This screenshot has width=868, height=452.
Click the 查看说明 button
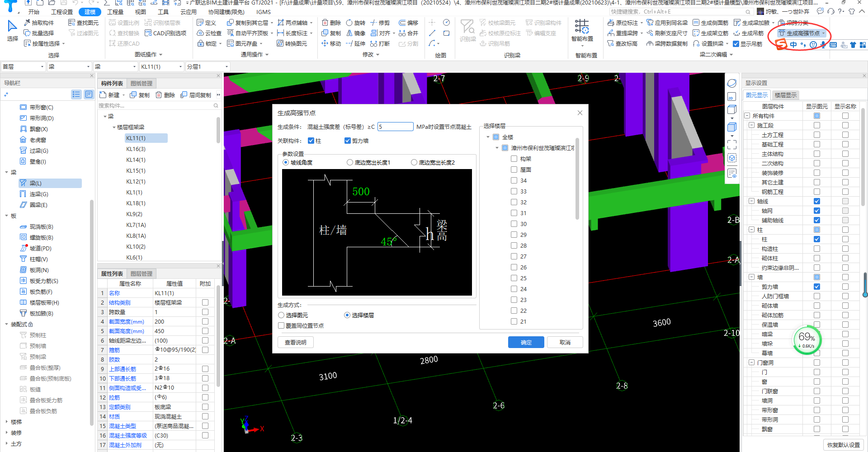pyautogui.click(x=296, y=342)
